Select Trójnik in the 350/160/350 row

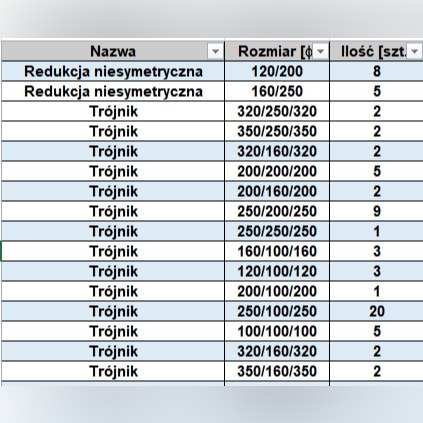pyautogui.click(x=113, y=371)
